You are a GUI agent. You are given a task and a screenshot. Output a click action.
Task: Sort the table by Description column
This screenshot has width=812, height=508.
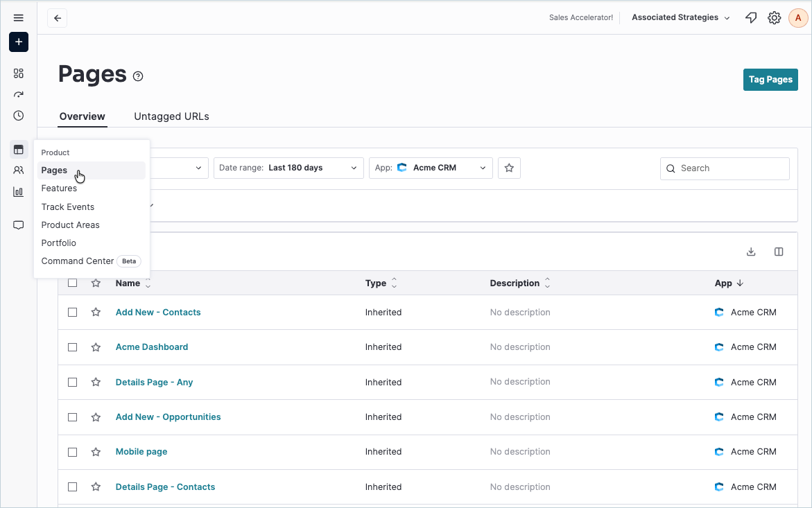520,283
